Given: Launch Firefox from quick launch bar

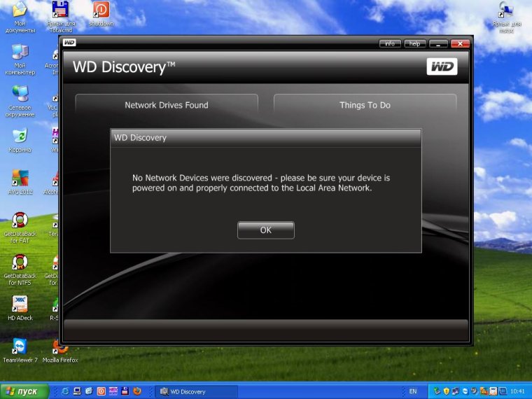Looking at the screenshot, I should pyautogui.click(x=137, y=391).
